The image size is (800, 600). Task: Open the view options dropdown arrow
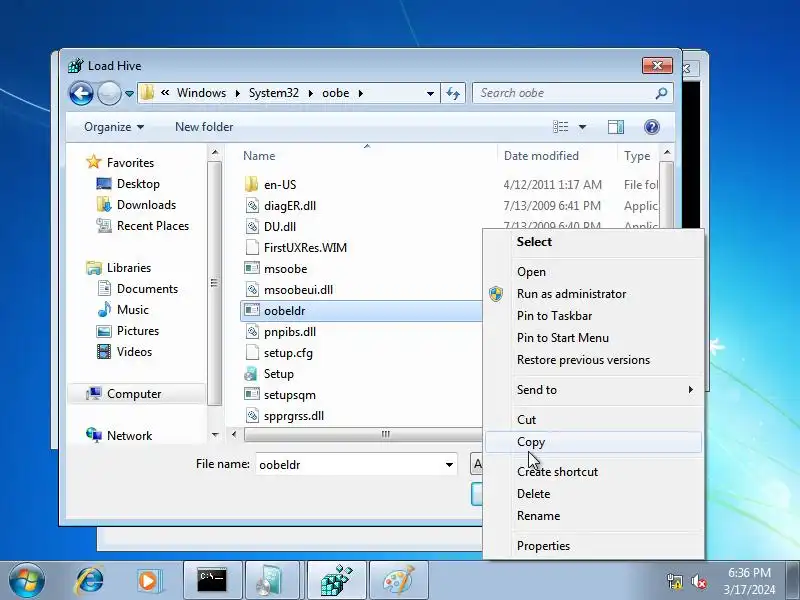point(582,127)
